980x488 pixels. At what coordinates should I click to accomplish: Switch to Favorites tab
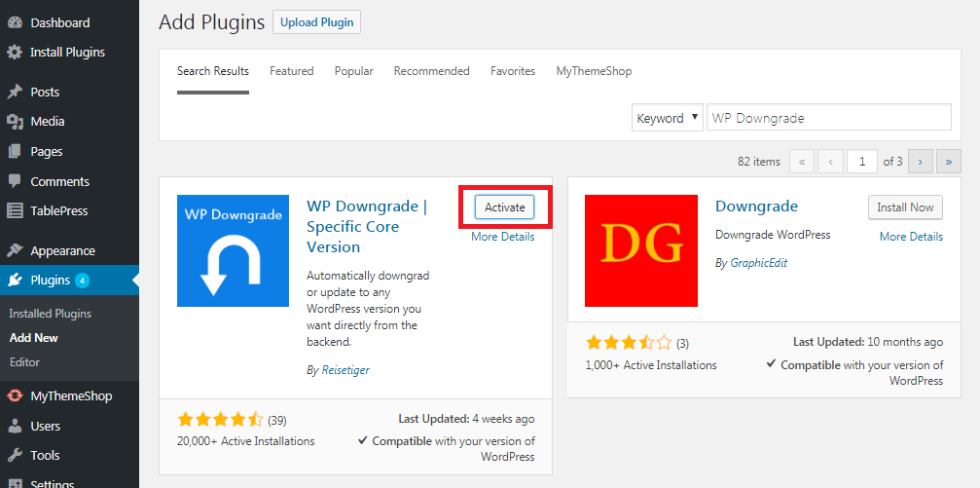[x=513, y=71]
